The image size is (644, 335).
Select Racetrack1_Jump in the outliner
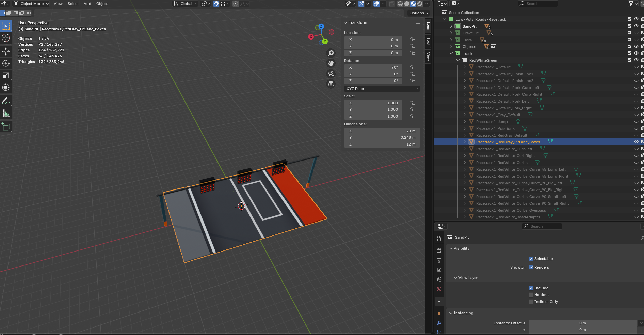(492, 122)
